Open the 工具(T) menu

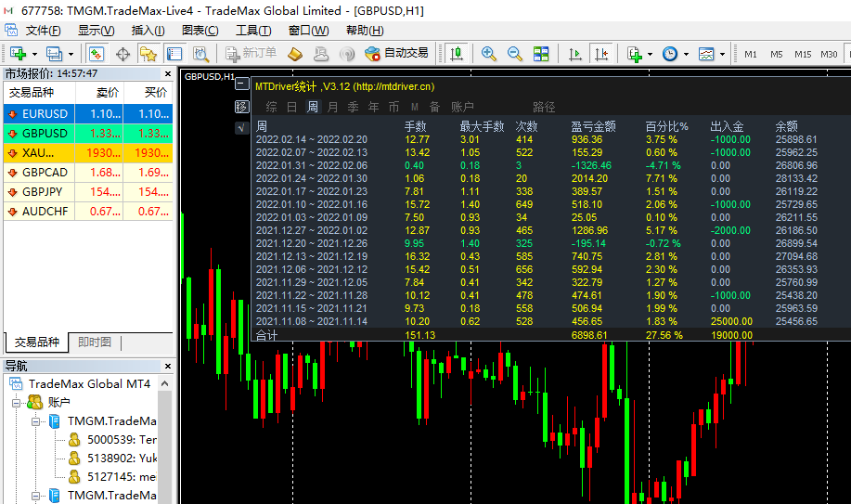click(253, 31)
